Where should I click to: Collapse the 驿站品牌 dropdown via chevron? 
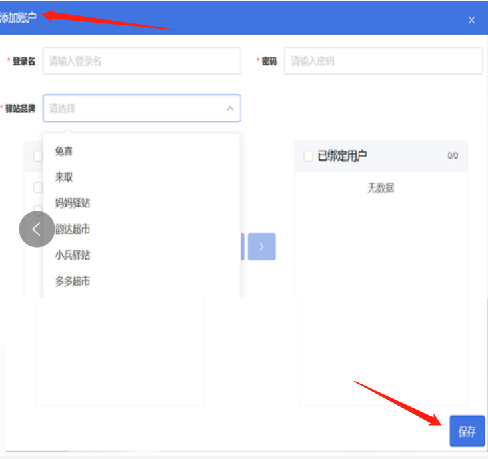[x=230, y=108]
